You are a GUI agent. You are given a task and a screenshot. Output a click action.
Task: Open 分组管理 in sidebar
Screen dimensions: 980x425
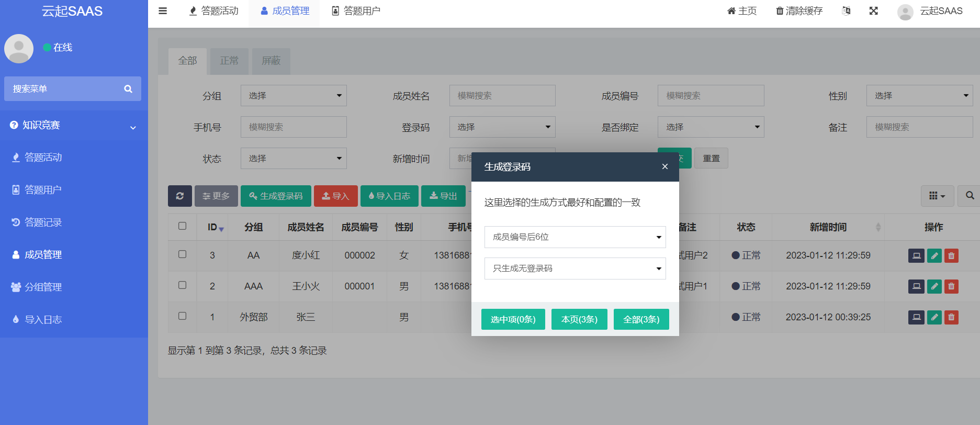(74, 287)
